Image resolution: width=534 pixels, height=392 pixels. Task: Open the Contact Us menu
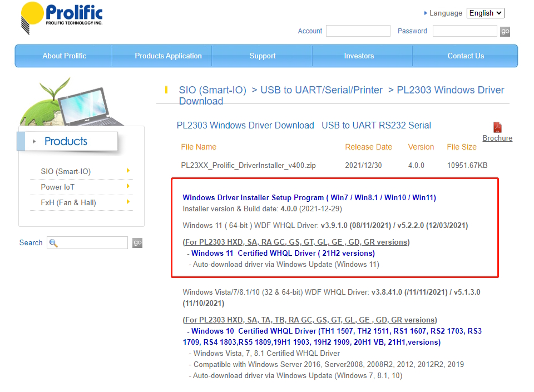(x=466, y=56)
